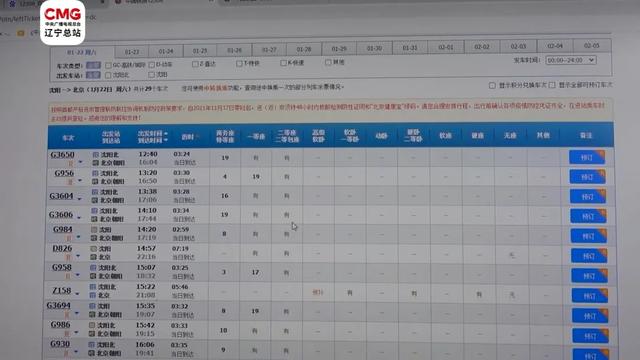Sort by 到达时间 column header arrow
640x360 pixels.
pyautogui.click(x=165, y=140)
